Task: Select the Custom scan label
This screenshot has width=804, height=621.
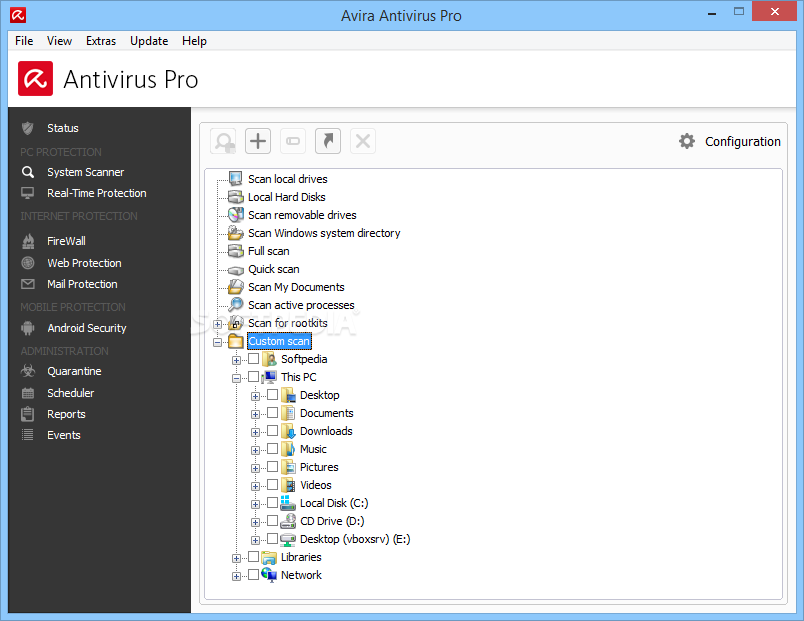Action: [x=279, y=341]
